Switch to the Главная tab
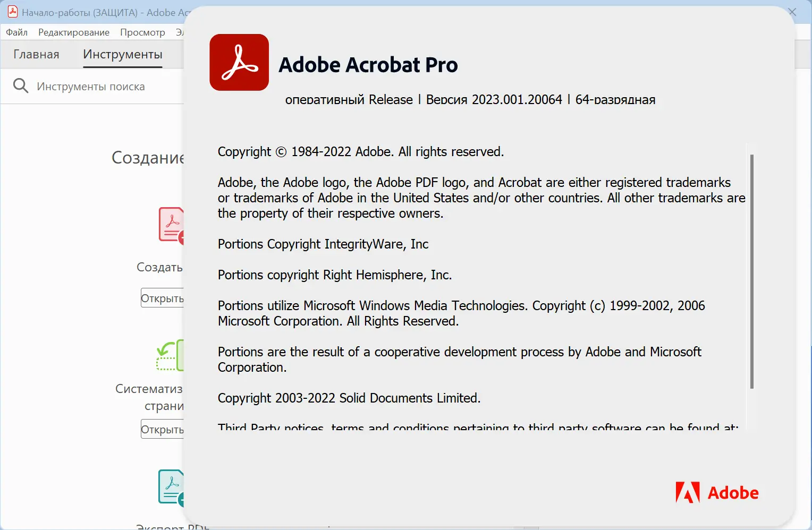812x530 pixels. point(36,54)
